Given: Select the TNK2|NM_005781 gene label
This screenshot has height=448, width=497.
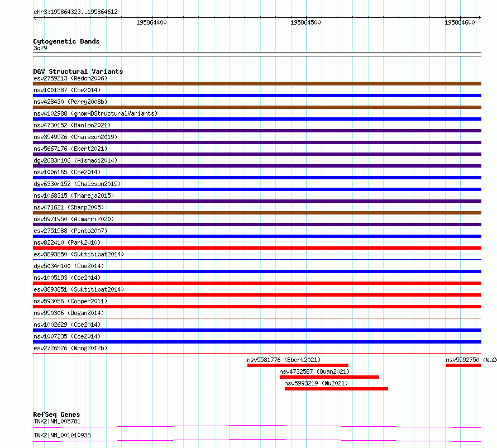Looking at the screenshot, I should click(x=57, y=421).
